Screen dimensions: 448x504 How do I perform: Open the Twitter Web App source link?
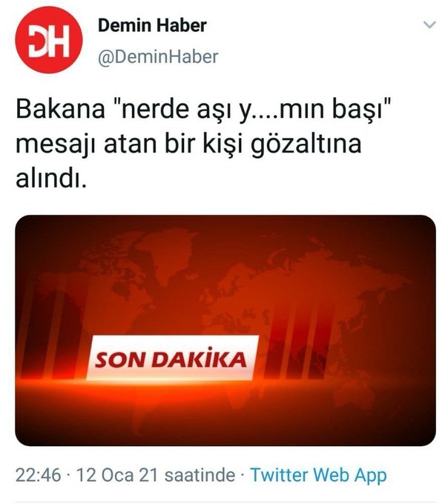(318, 475)
